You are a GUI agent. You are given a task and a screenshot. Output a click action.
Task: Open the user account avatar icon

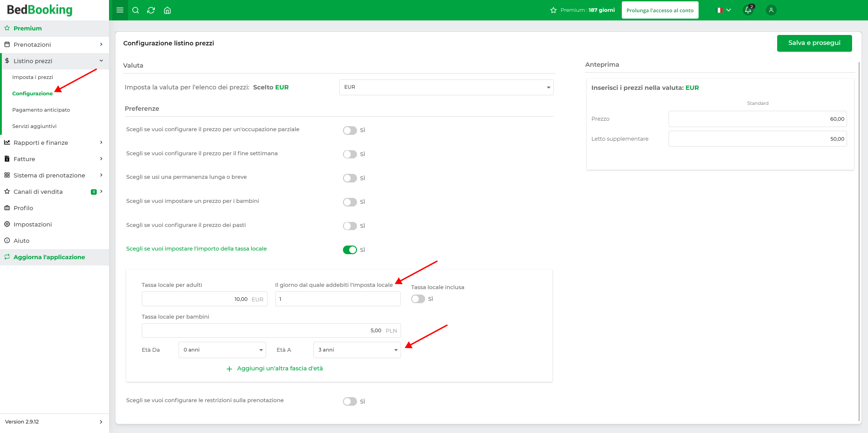click(x=771, y=10)
